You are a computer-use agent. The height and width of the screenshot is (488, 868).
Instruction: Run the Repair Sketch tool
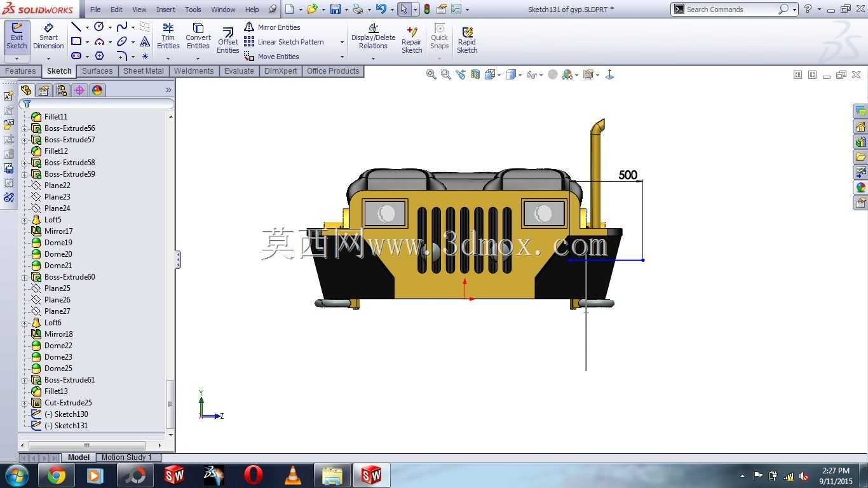[x=412, y=40]
